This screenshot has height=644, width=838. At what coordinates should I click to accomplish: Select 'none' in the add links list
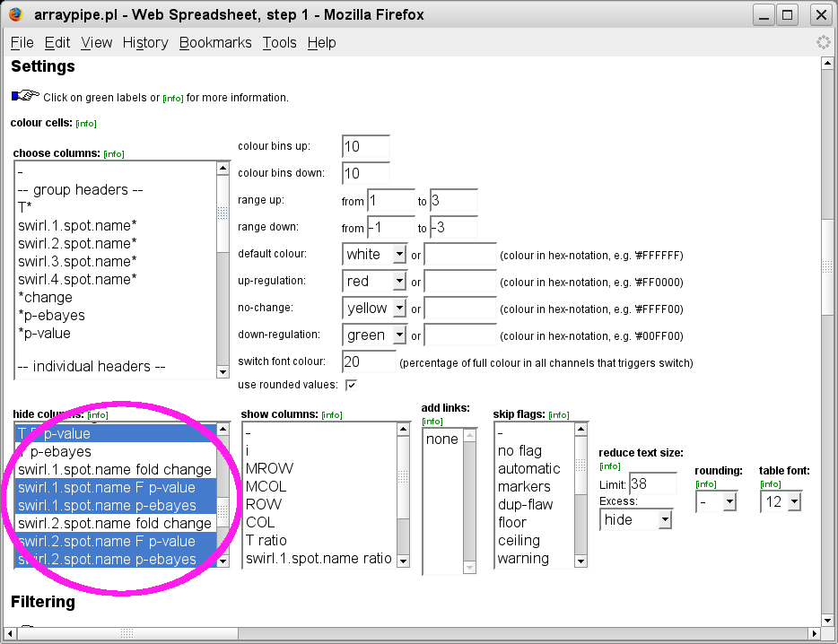pos(442,439)
